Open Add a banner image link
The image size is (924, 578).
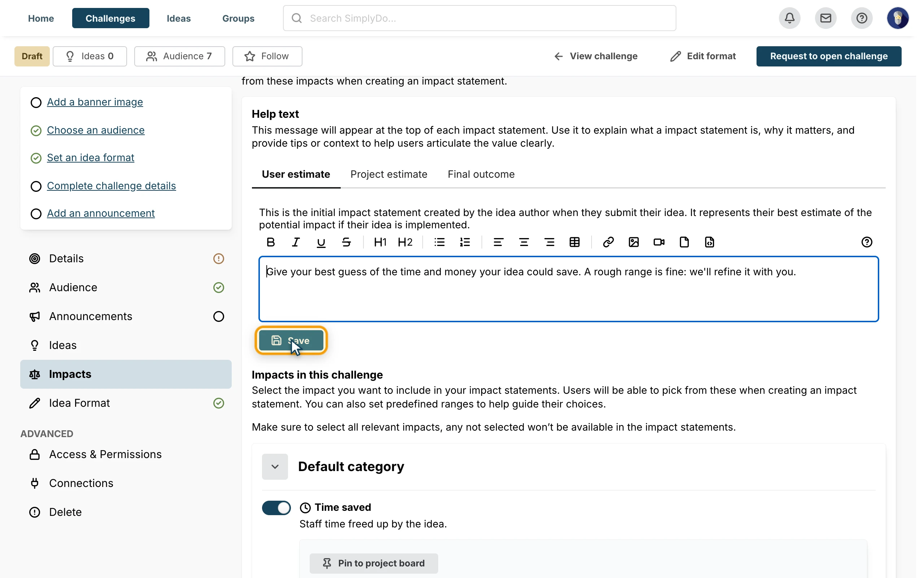[x=95, y=102]
